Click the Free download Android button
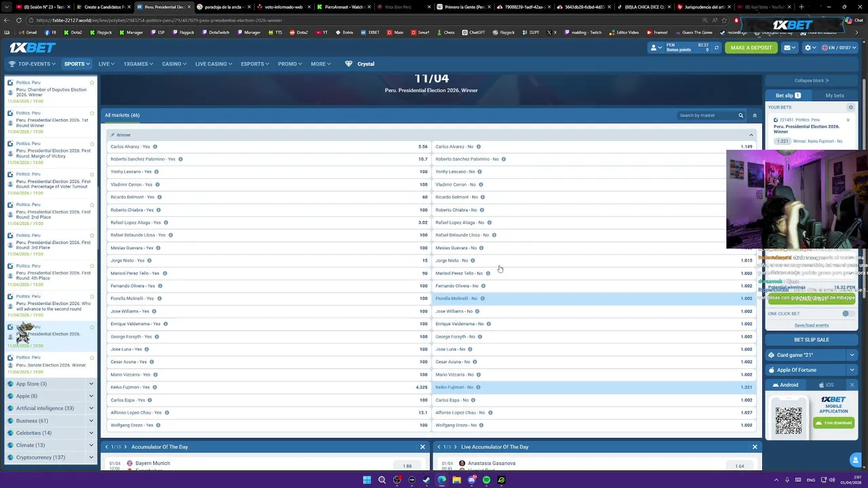The height and width of the screenshot is (488, 868). (833, 423)
